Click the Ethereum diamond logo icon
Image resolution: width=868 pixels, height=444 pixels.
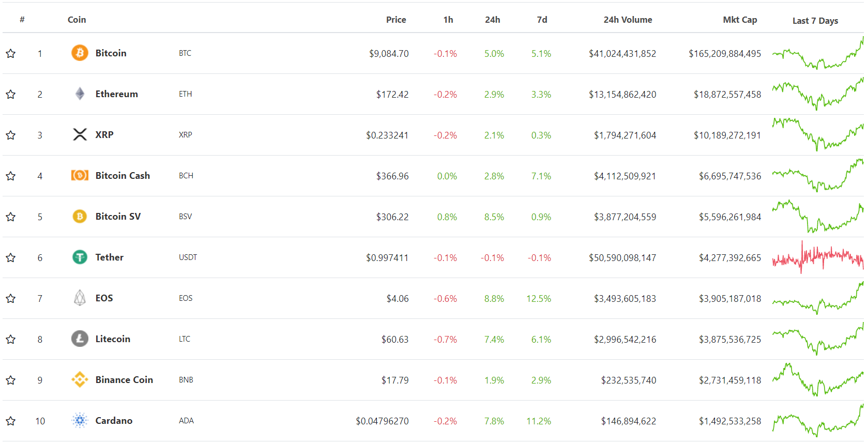point(80,94)
